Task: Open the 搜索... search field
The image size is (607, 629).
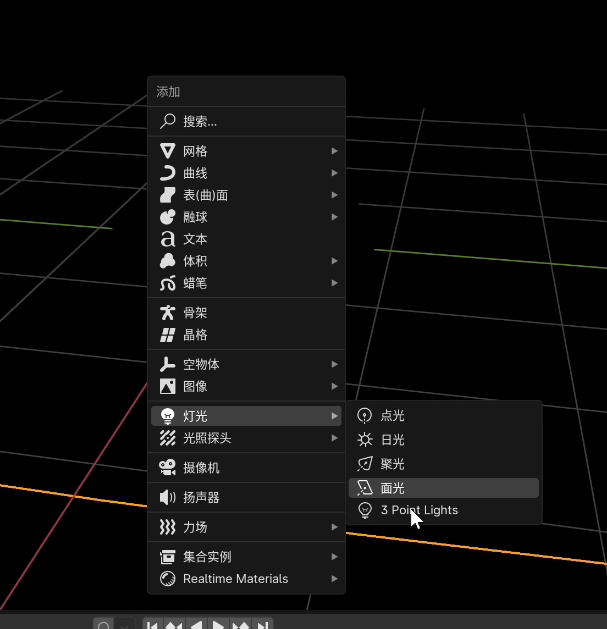Action: coord(246,121)
